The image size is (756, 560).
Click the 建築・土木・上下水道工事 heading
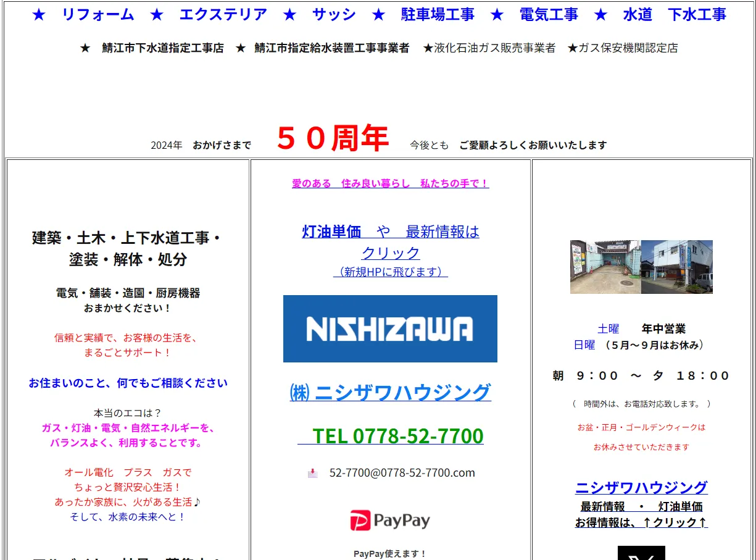pyautogui.click(x=127, y=238)
